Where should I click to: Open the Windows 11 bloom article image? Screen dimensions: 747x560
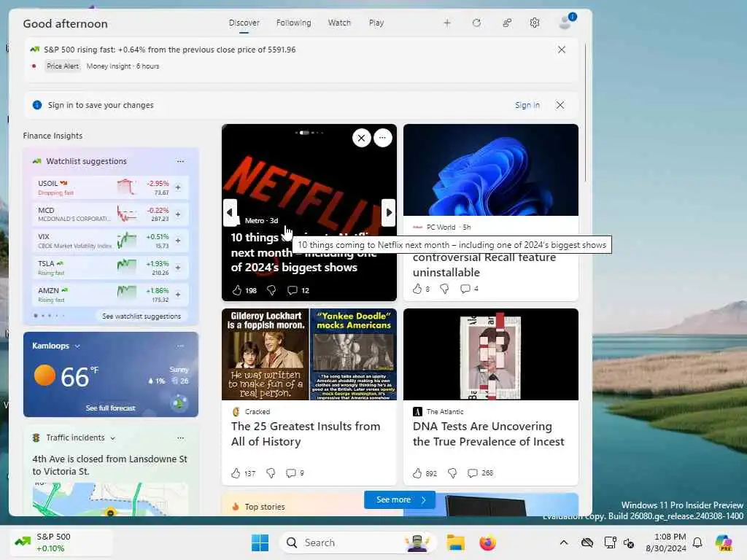491,170
